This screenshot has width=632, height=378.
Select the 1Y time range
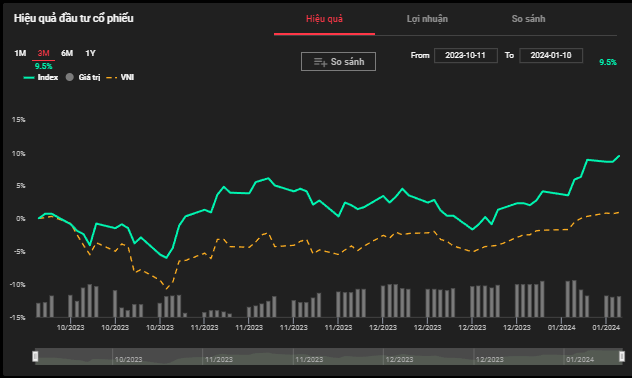tap(90, 53)
